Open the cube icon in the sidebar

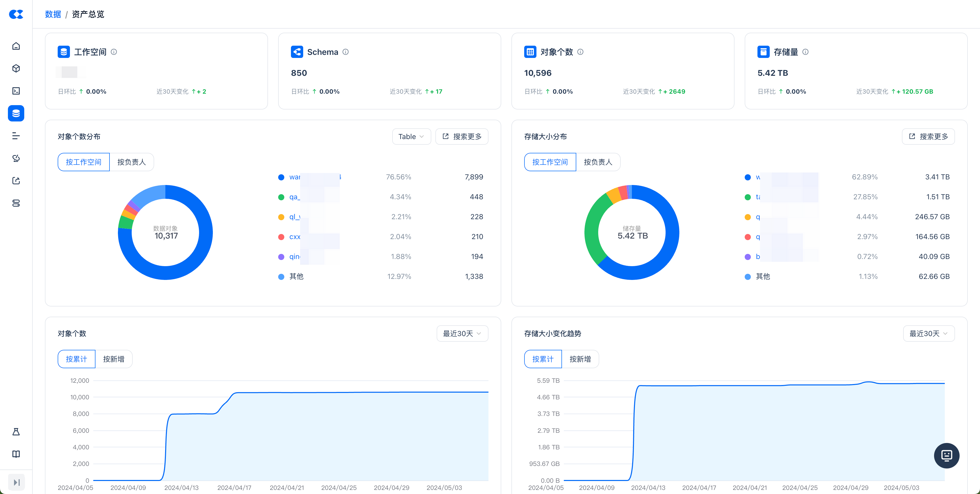point(16,68)
